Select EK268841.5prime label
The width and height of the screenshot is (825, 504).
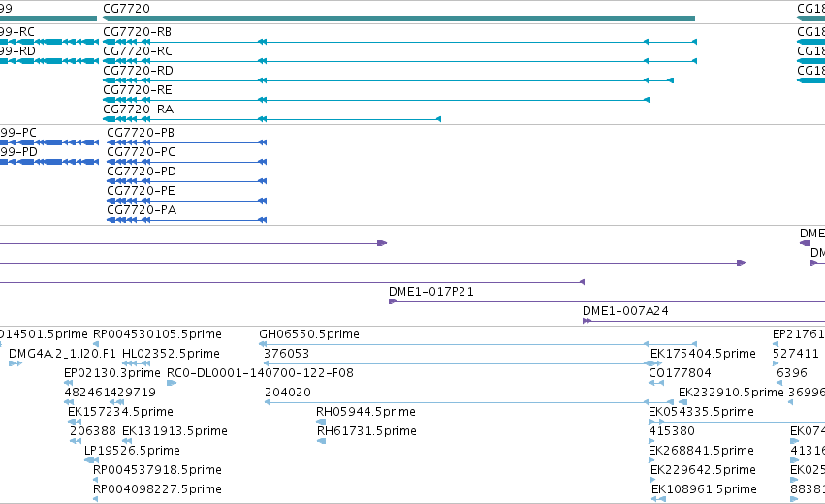point(701,451)
